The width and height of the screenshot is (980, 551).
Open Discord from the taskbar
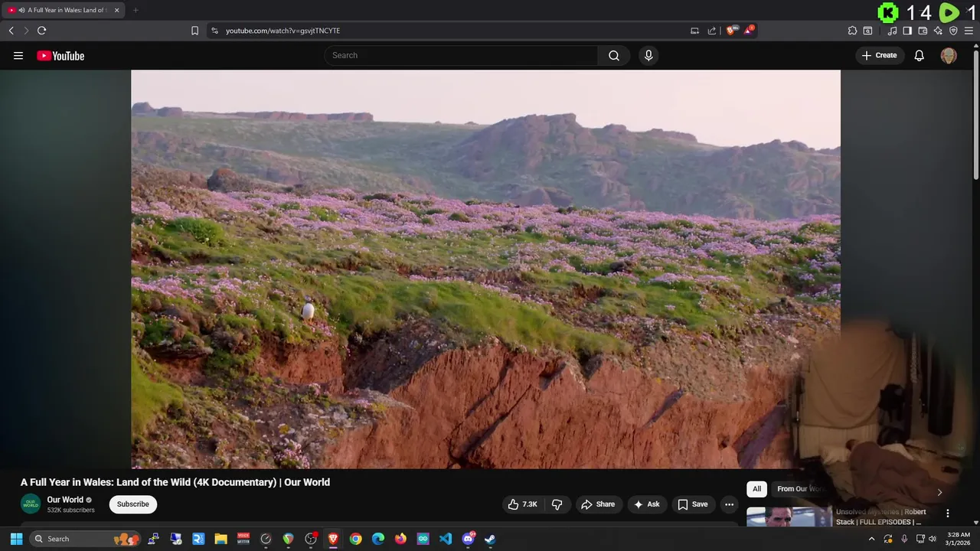[x=468, y=539]
